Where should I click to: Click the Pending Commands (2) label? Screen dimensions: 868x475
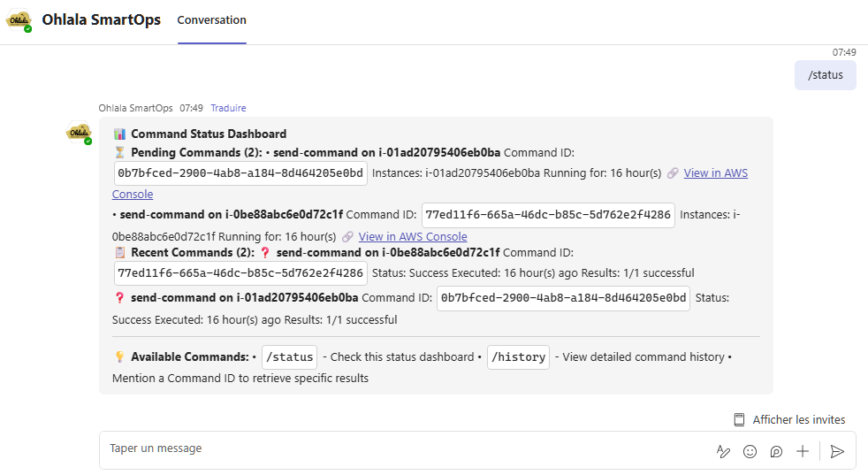click(196, 152)
